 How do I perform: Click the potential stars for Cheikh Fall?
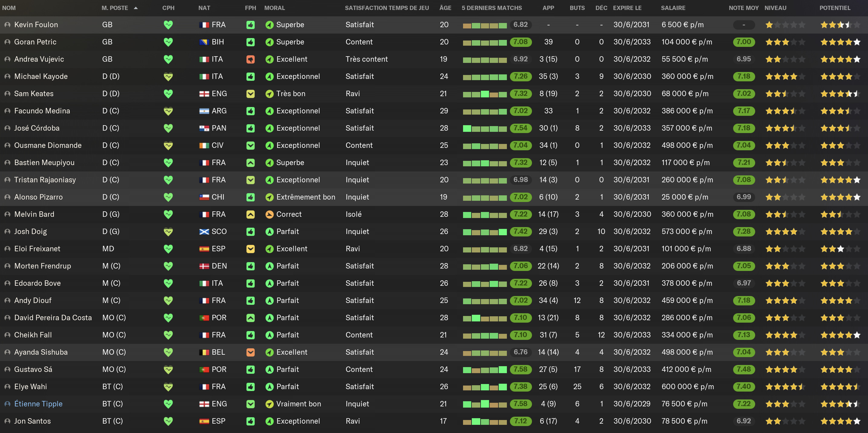tap(840, 335)
